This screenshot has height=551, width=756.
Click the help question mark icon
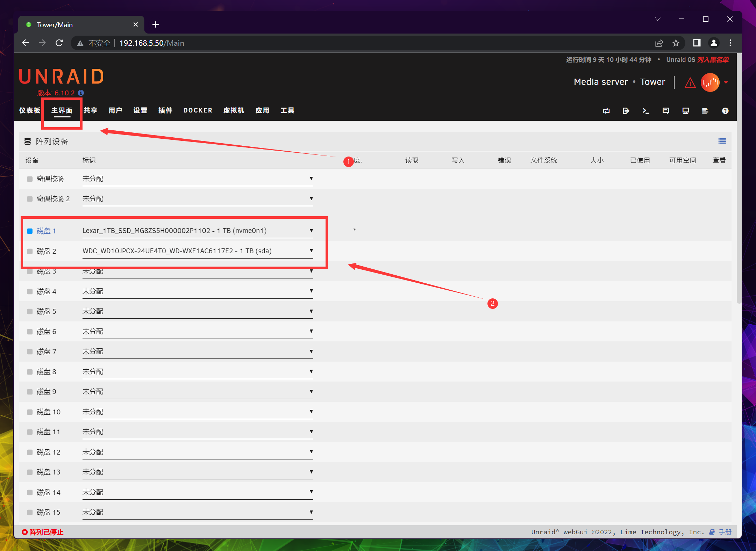pos(725,111)
